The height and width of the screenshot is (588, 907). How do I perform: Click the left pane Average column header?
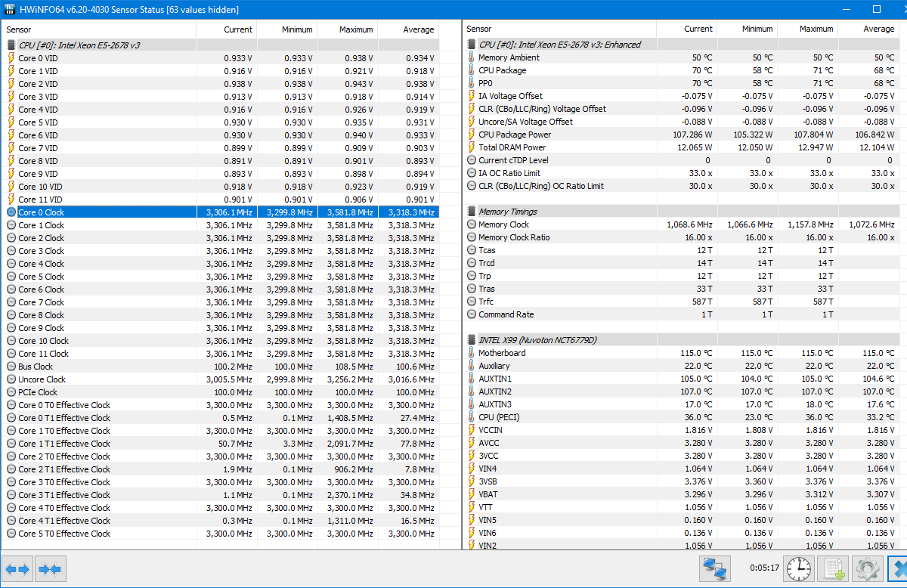(x=408, y=29)
